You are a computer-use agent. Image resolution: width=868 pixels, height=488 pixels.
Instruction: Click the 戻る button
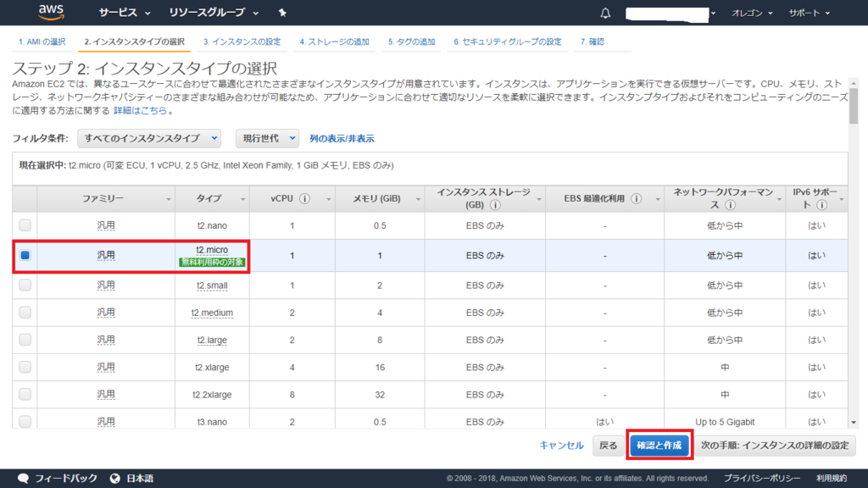tap(608, 446)
